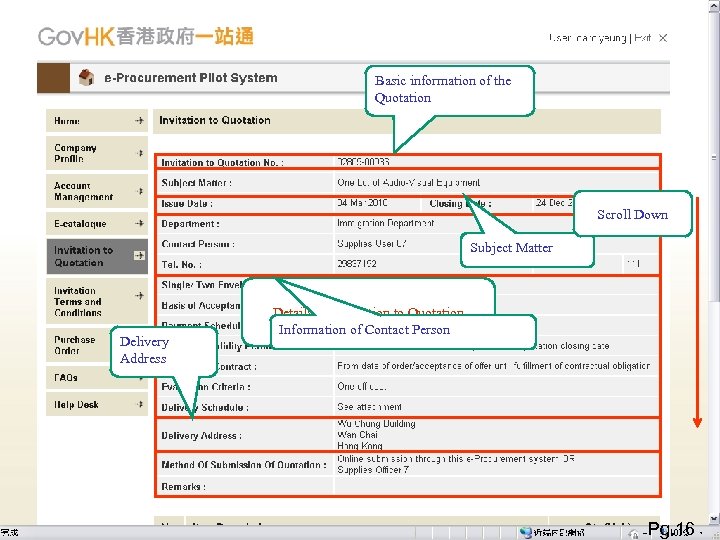Image resolution: width=720 pixels, height=540 pixels.
Task: Click the arrow icon on the Home item
Action: click(139, 121)
